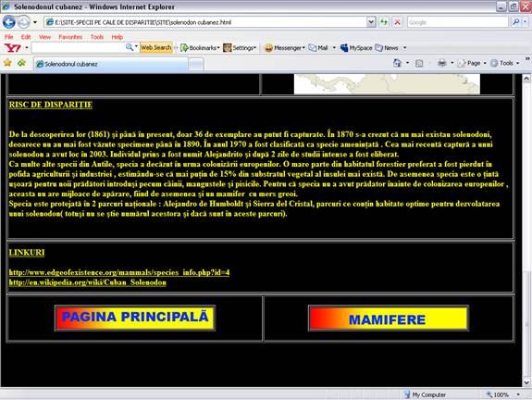Click the browser Back arrow button
Image resolution: width=532 pixels, height=400 pixels.
(x=9, y=22)
